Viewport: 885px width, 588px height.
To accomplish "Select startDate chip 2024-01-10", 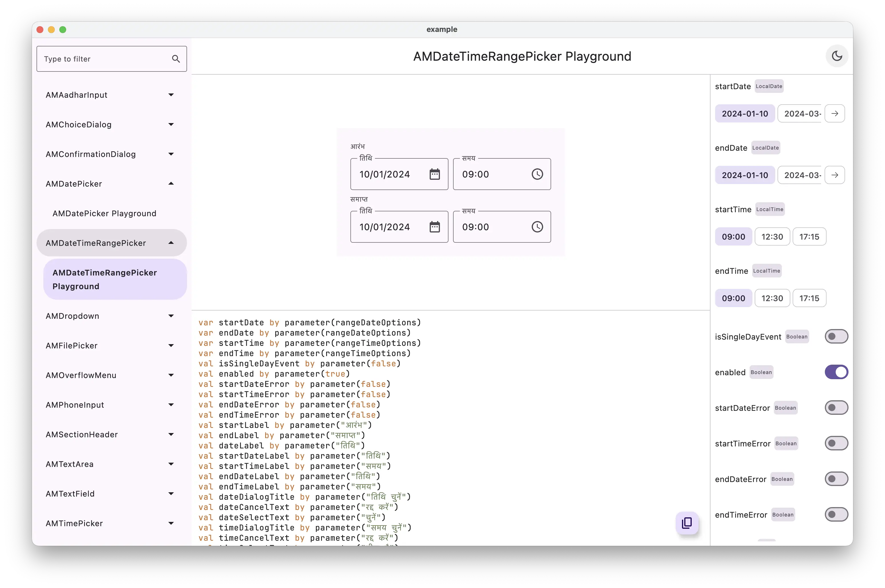I will pos(745,114).
